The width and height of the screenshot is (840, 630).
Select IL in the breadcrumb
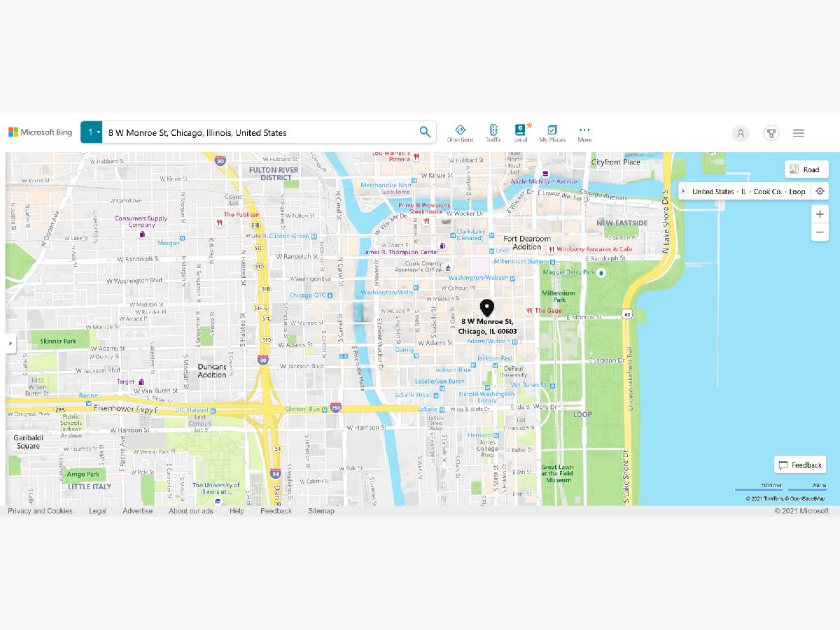pyautogui.click(x=744, y=191)
